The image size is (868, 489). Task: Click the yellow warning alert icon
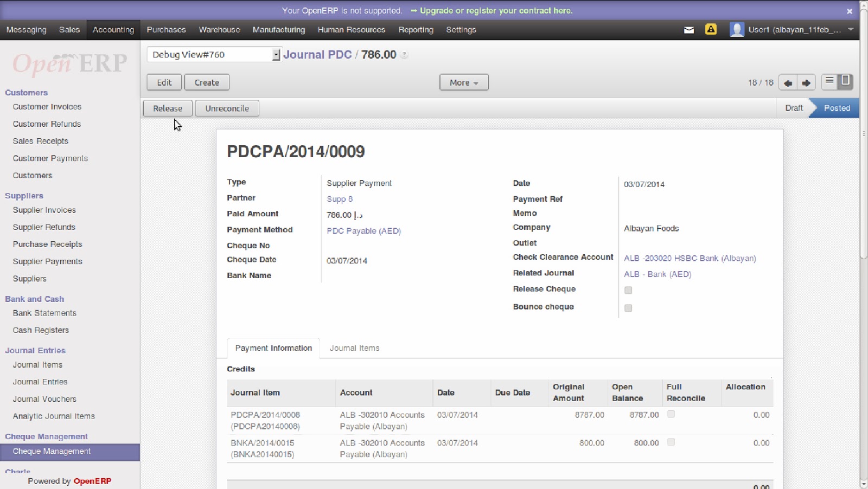[x=711, y=29]
